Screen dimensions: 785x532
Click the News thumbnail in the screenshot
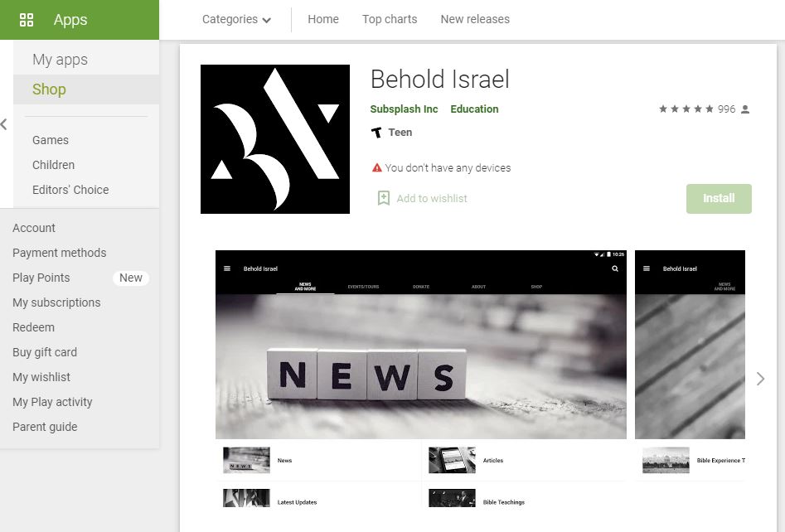coord(246,460)
